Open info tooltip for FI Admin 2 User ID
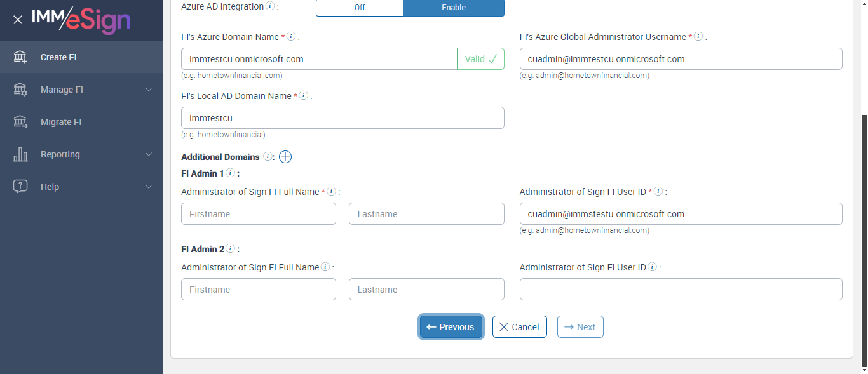The height and width of the screenshot is (374, 868). (x=652, y=267)
